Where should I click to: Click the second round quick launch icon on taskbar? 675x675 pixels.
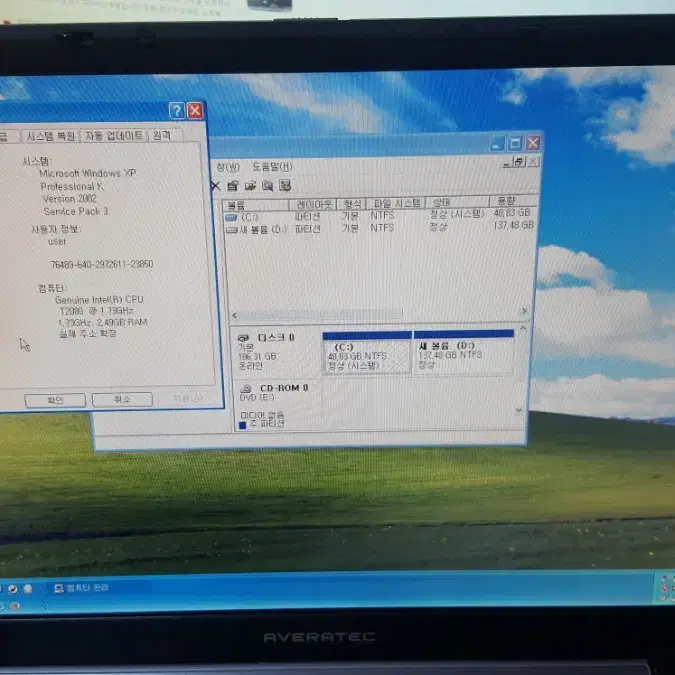(x=28, y=588)
